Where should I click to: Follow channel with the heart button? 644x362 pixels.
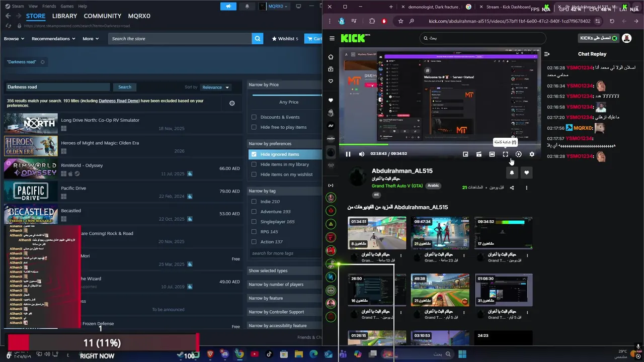pyautogui.click(x=526, y=172)
